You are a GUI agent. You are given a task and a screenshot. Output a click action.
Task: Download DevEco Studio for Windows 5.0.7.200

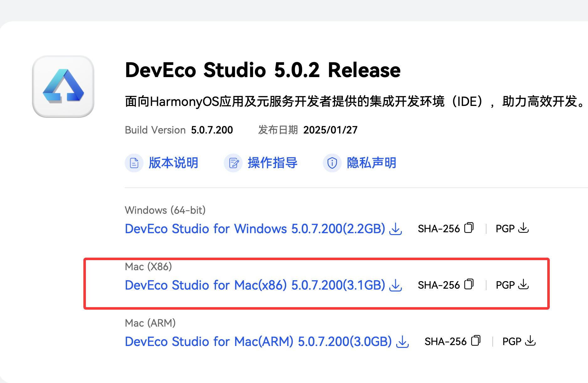pyautogui.click(x=255, y=229)
